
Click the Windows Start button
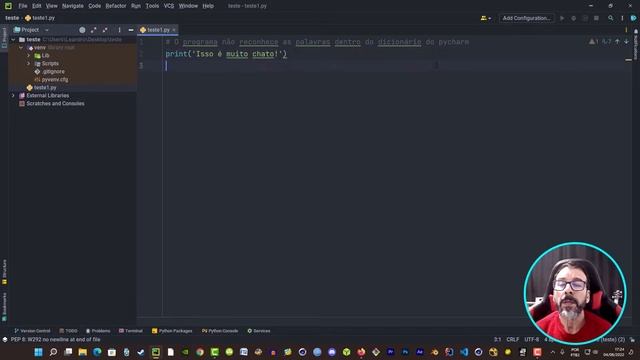click(x=38, y=352)
